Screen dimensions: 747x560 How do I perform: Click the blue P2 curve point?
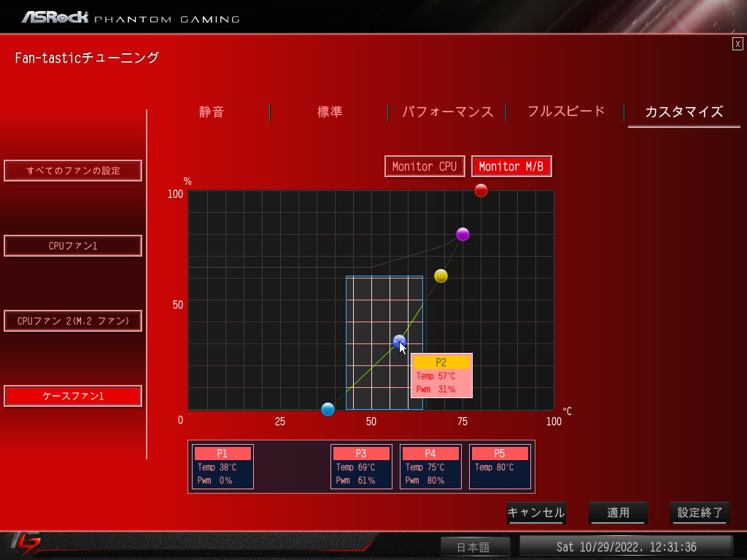coord(399,341)
